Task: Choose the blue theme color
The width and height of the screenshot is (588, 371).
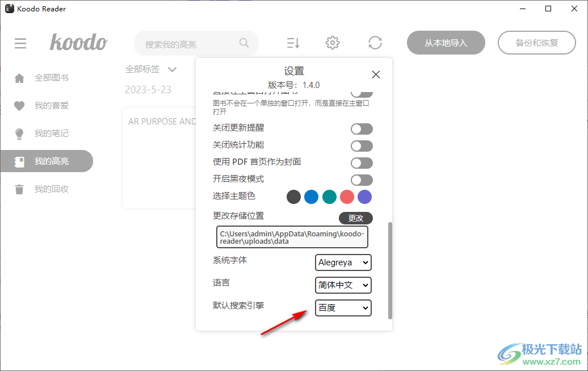Action: pyautogui.click(x=311, y=197)
